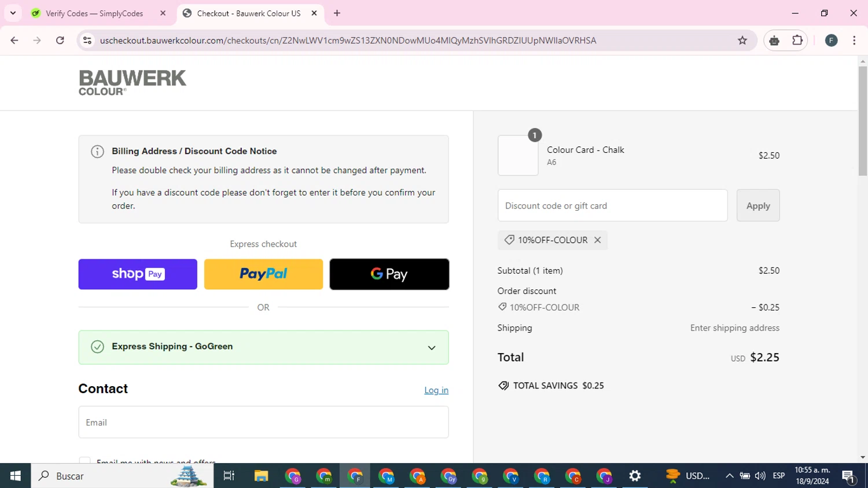Pay with Google Pay

coord(389,274)
